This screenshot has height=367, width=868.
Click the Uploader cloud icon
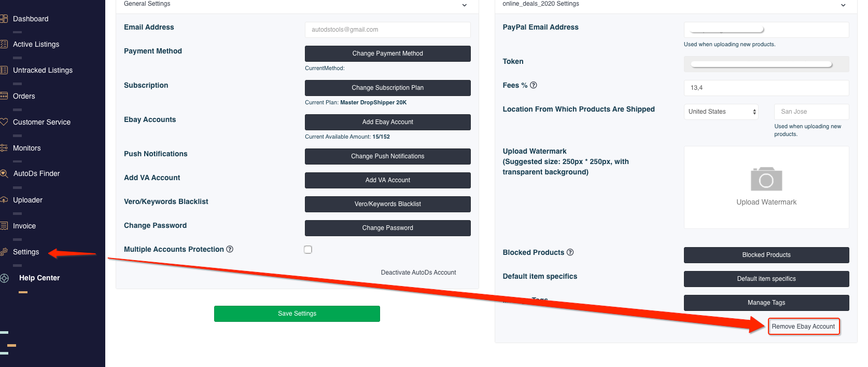[4, 200]
